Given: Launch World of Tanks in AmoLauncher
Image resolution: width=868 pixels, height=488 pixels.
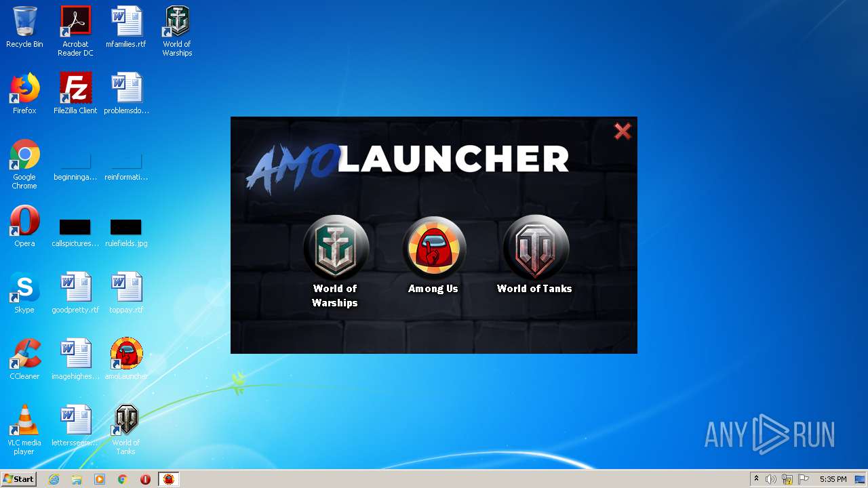Looking at the screenshot, I should pos(535,247).
